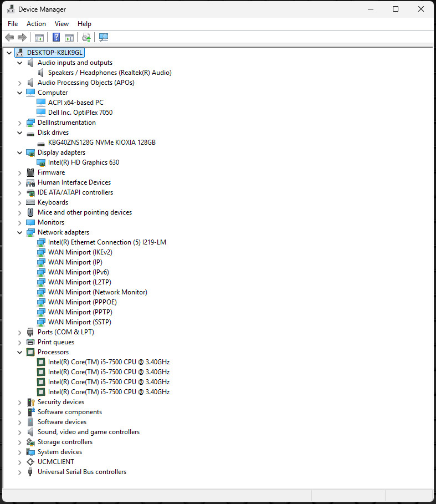
Task: Open the Help toolbar icon with question mark
Action: pos(56,37)
